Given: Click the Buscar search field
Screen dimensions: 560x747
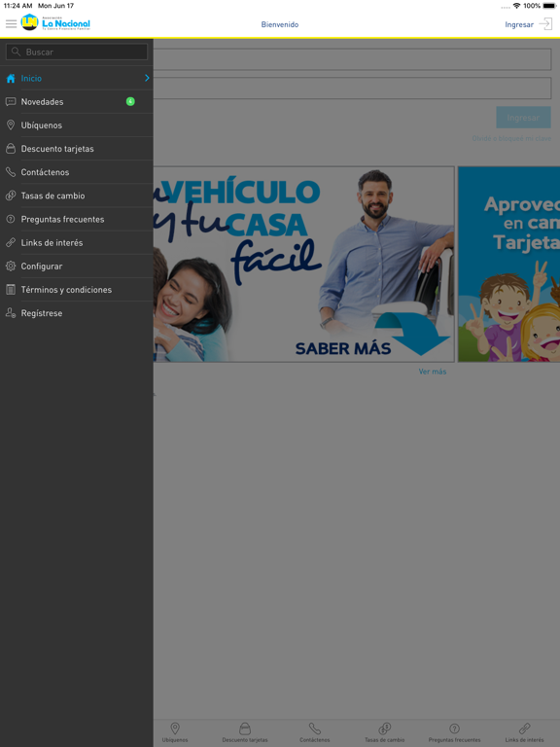Looking at the screenshot, I should [77, 52].
